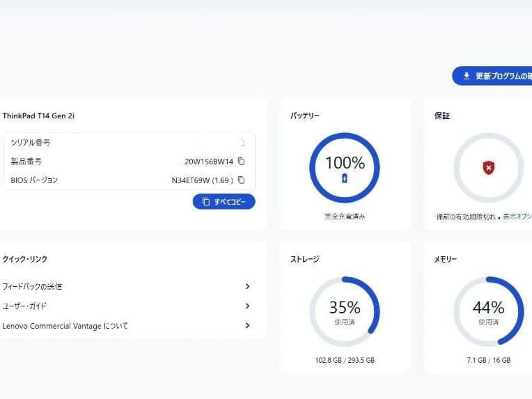Open chevron for Lenovo Commercial Vantage について
This screenshot has height=399, width=532.
247,325
